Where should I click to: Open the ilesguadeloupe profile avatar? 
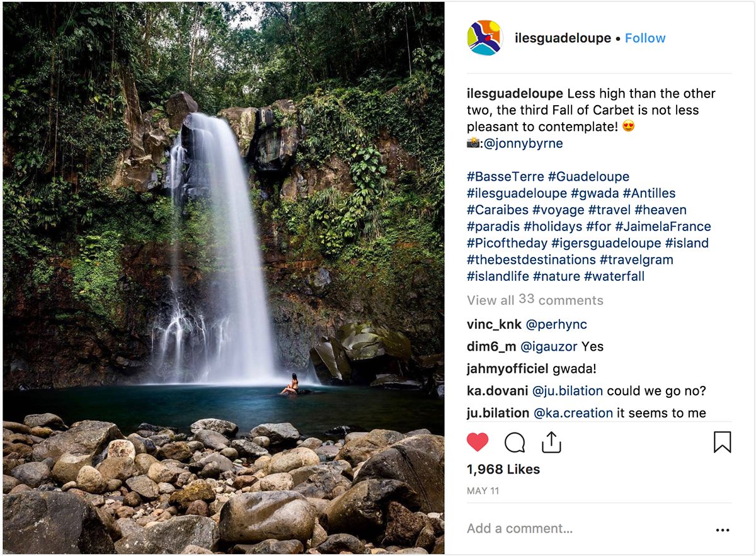click(x=484, y=38)
